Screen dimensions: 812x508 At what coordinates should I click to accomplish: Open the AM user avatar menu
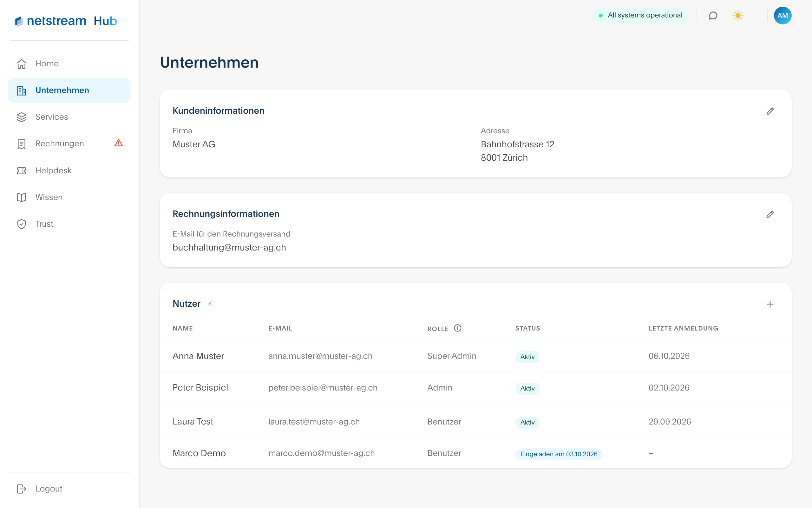pyautogui.click(x=783, y=16)
